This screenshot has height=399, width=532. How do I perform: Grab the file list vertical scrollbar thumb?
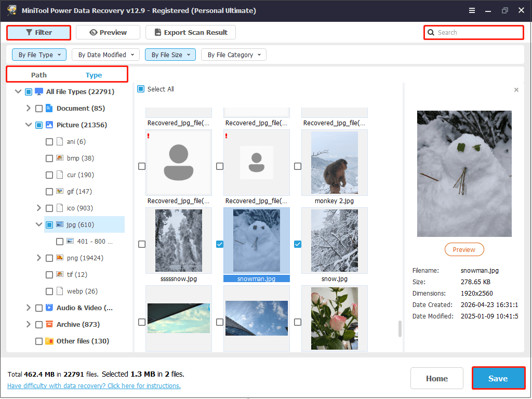400,329
